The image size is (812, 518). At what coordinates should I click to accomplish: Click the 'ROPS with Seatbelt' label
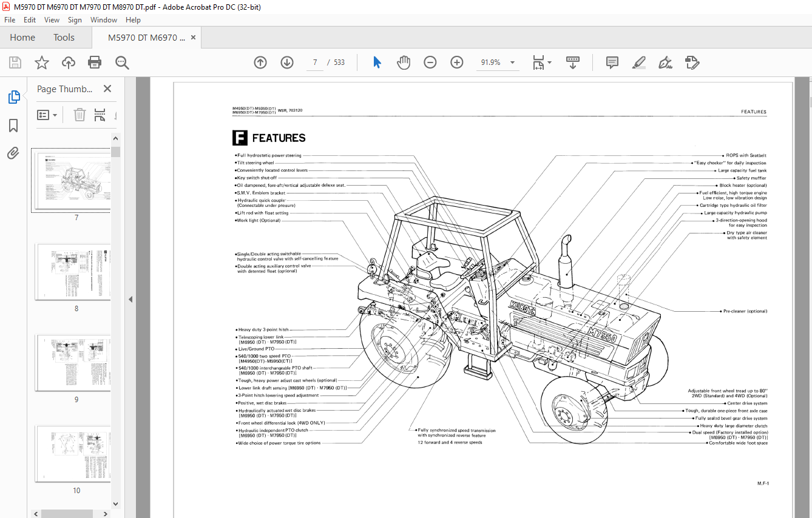coord(746,156)
